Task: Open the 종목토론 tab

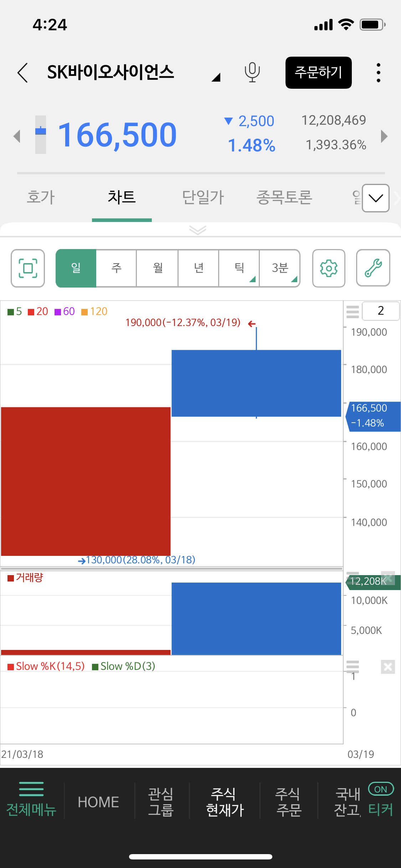Action: tap(284, 197)
